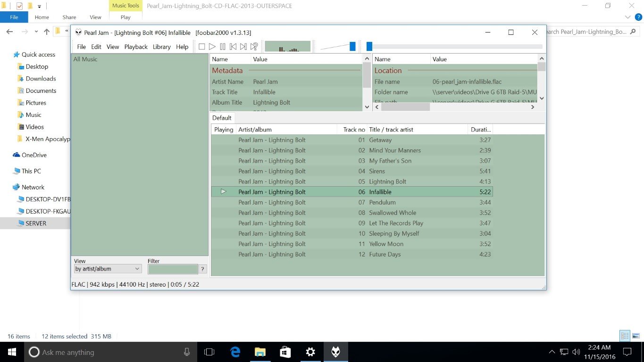Skip to the previous track
Image resolution: width=644 pixels, height=362 pixels.
tap(233, 47)
